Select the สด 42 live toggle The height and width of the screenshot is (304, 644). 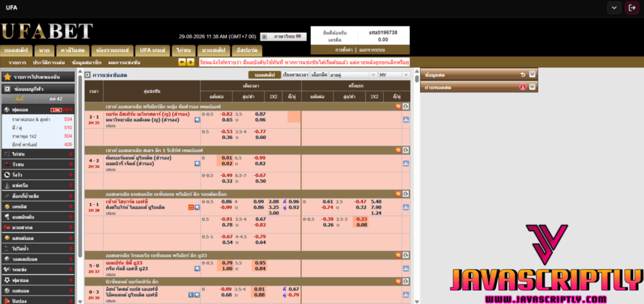[55, 99]
